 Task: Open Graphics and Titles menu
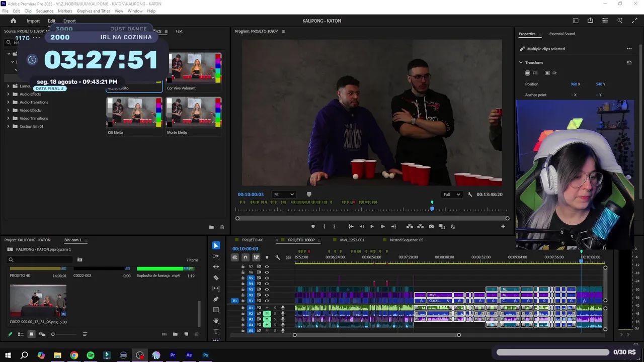(x=93, y=11)
